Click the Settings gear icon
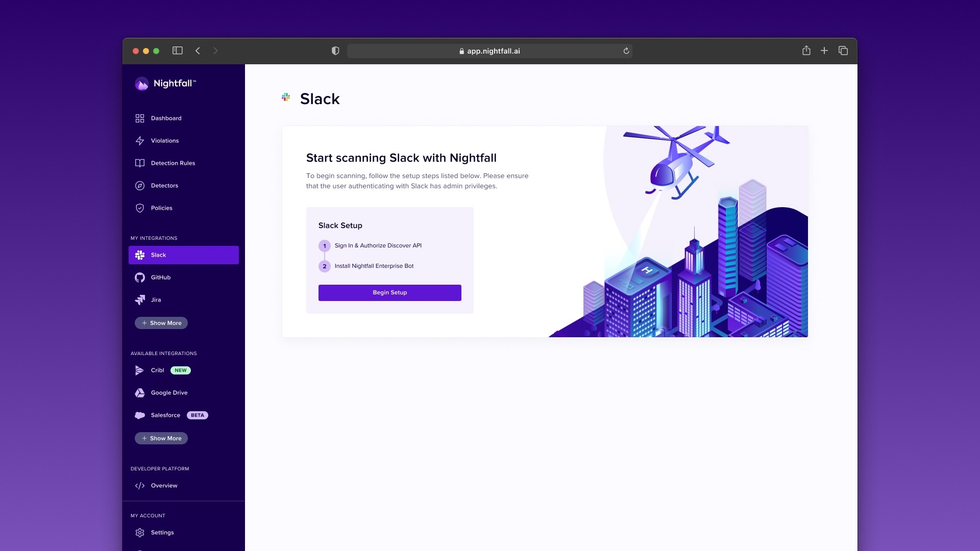The height and width of the screenshot is (551, 980). pyautogui.click(x=140, y=533)
